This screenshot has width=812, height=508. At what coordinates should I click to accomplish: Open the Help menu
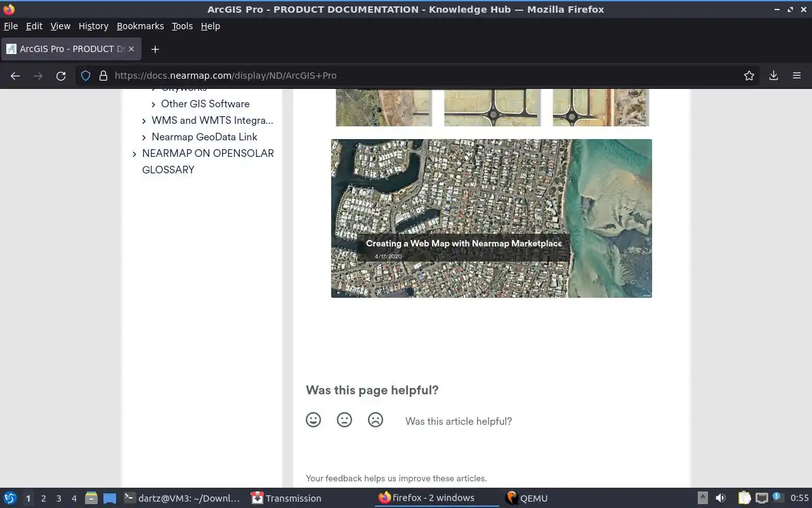tap(211, 26)
